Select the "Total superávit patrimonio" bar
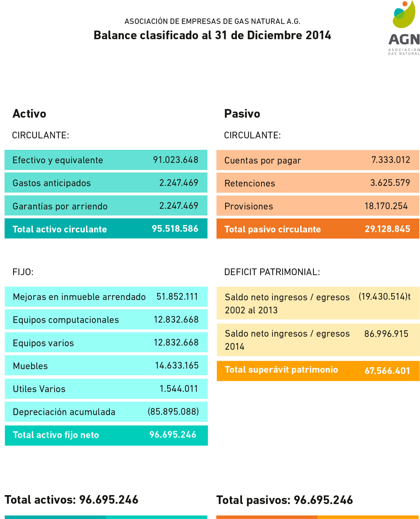The height and width of the screenshot is (519, 420). 318,370
